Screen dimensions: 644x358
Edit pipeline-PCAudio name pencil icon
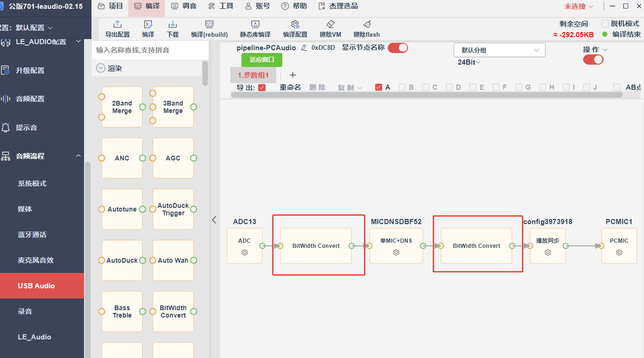coord(304,48)
